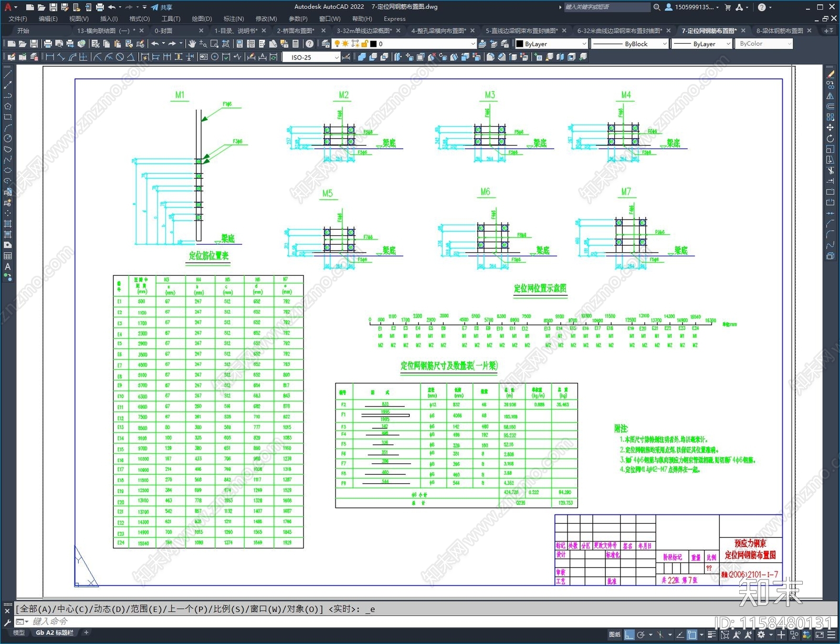
Task: Click the 共享 share button
Action: [162, 7]
